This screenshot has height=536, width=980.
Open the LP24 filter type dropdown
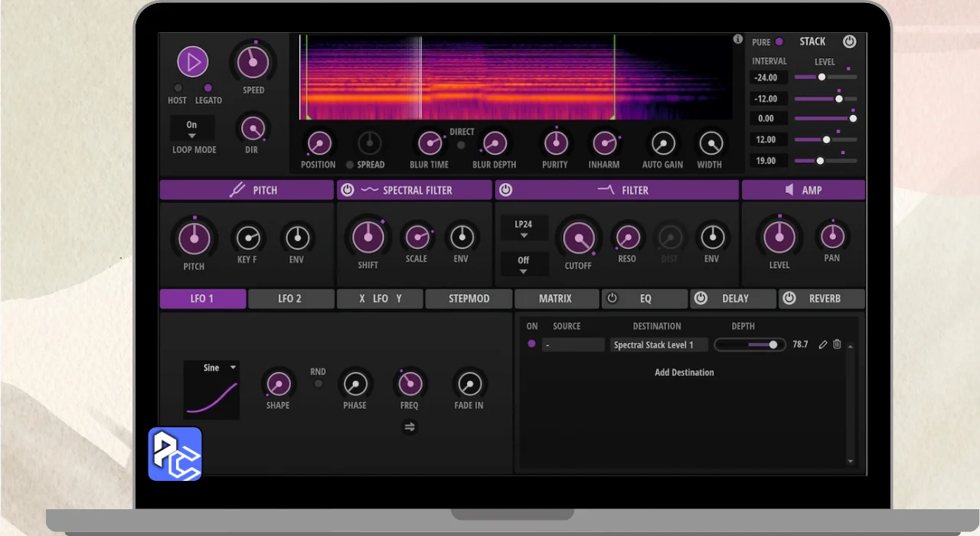[x=524, y=228]
